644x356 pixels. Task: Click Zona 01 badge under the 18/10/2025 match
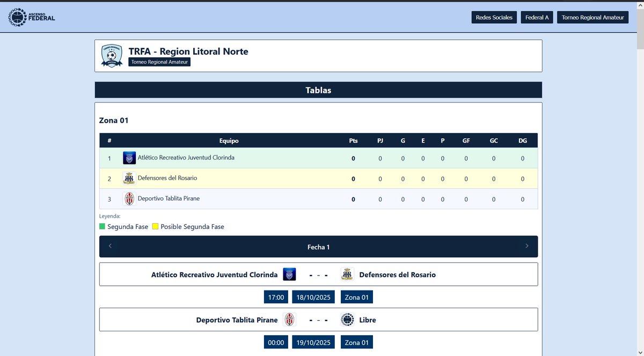[x=357, y=297]
